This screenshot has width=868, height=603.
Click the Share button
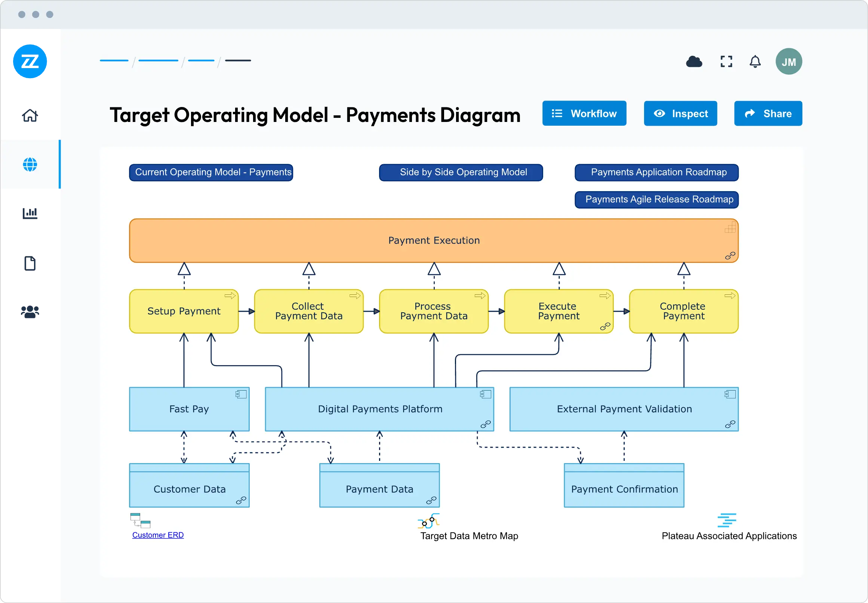[768, 113]
